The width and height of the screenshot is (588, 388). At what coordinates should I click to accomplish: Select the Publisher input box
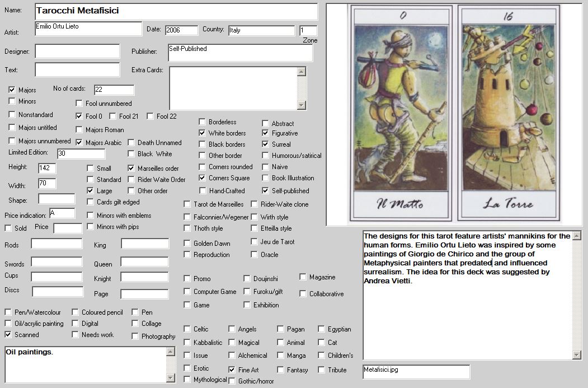point(240,53)
